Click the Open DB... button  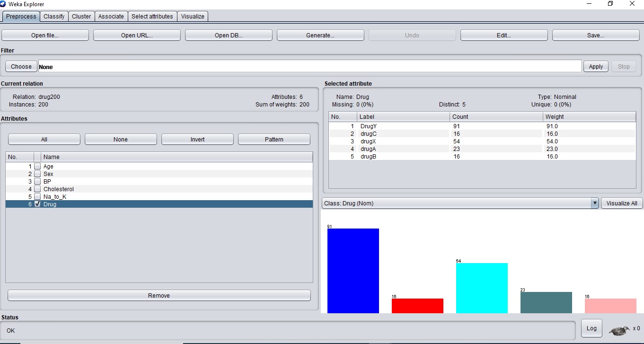[x=229, y=35]
